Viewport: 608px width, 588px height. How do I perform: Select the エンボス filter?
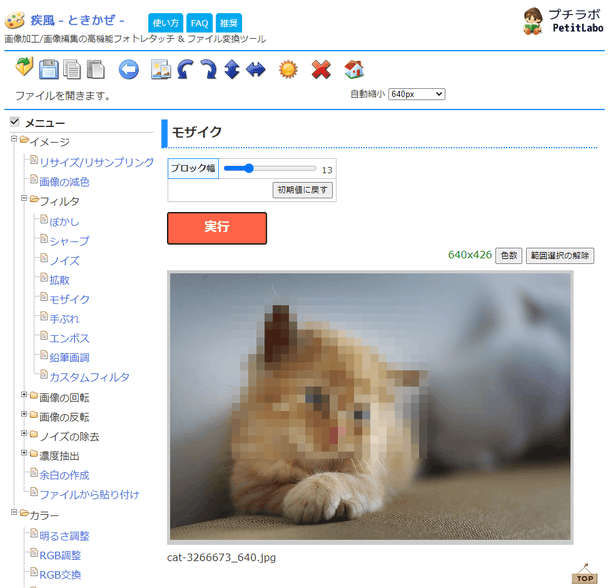coord(69,338)
